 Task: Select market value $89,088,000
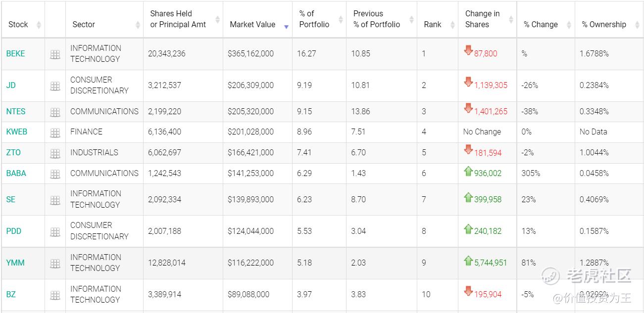(248, 294)
